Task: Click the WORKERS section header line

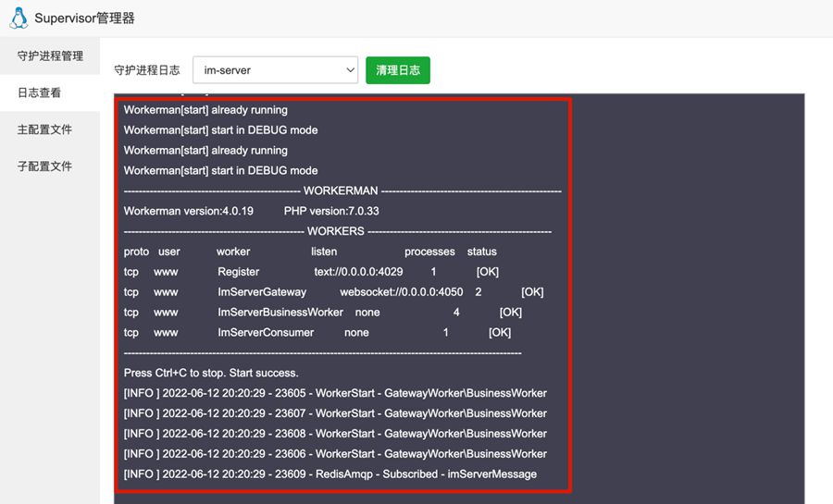Action: pyautogui.click(x=336, y=231)
